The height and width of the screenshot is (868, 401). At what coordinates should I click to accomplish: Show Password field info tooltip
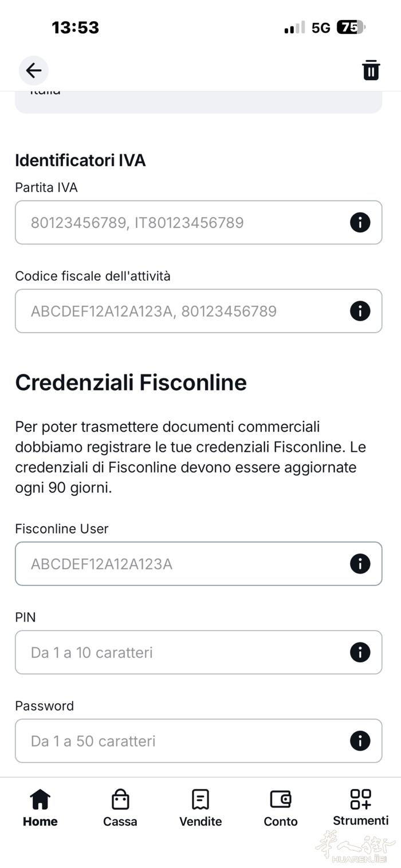(x=360, y=741)
